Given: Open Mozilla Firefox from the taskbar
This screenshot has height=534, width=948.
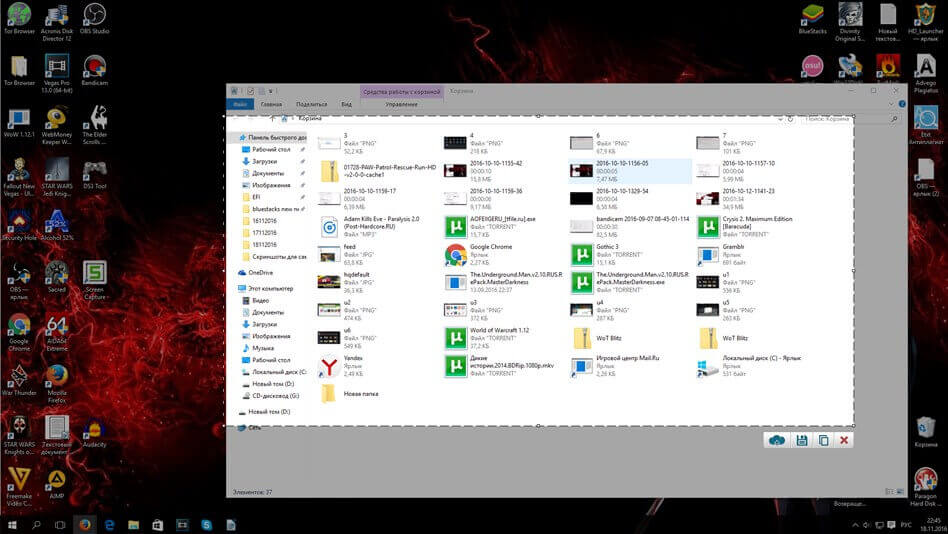Looking at the screenshot, I should click(x=85, y=524).
